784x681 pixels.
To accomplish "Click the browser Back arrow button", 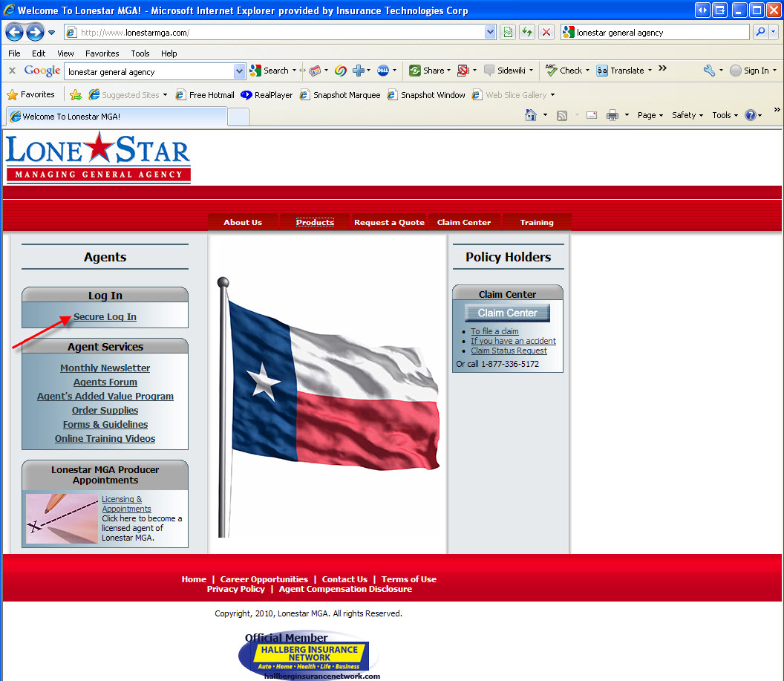I will (x=14, y=33).
